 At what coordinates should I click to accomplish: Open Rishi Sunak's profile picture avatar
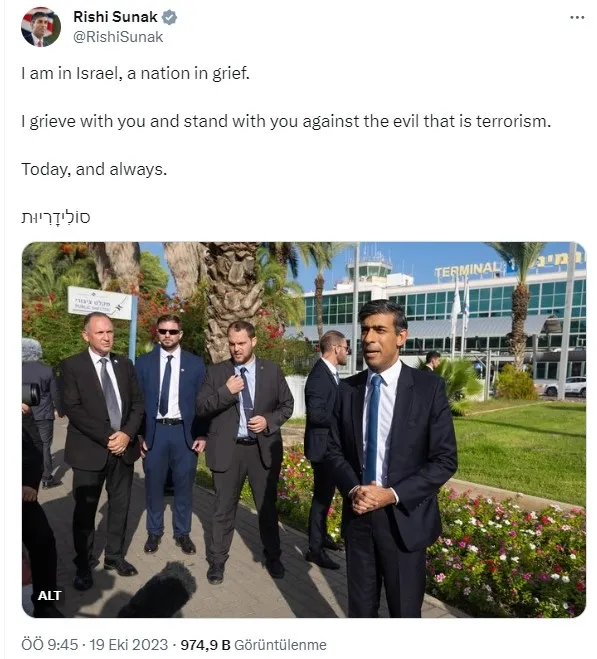[41, 26]
